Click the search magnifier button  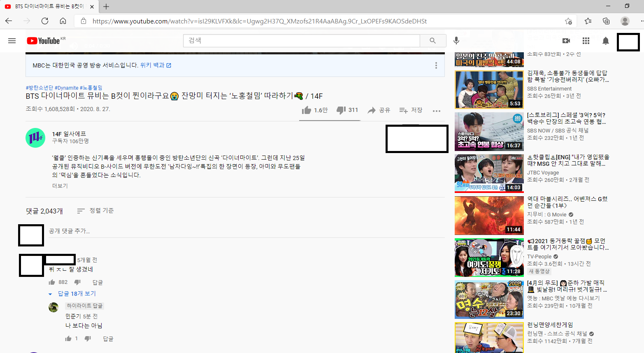pos(433,41)
